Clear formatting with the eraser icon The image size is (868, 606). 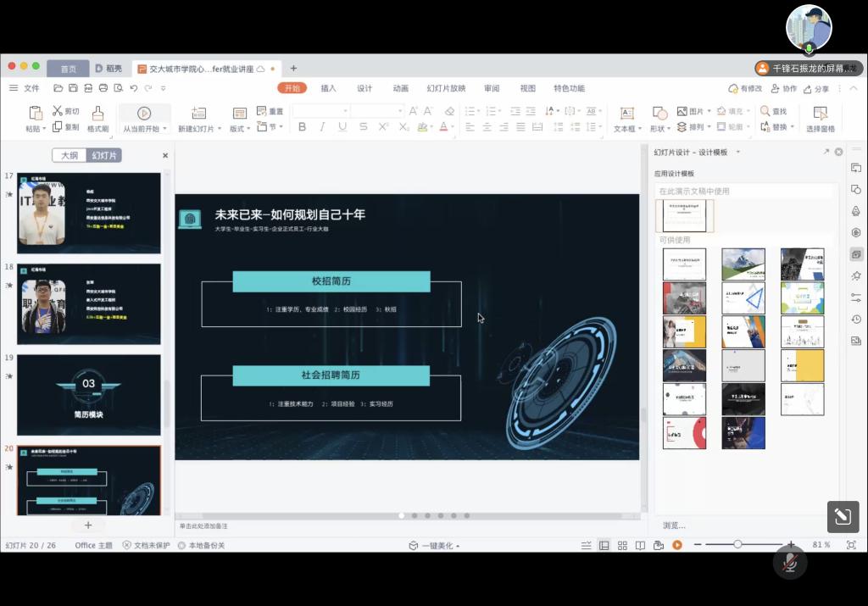(449, 111)
